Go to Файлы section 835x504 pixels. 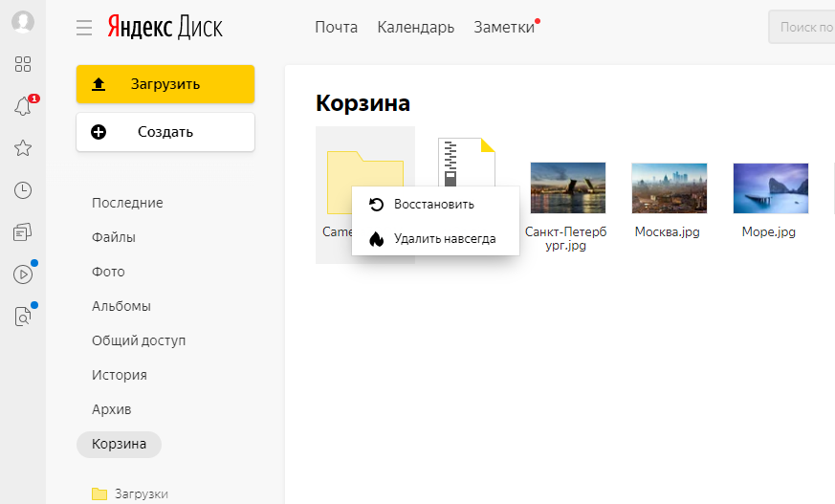[114, 237]
